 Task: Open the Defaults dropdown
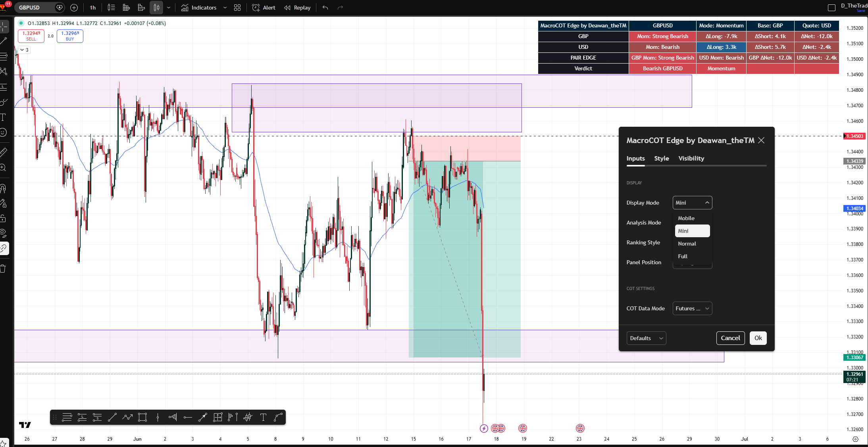[x=646, y=338]
